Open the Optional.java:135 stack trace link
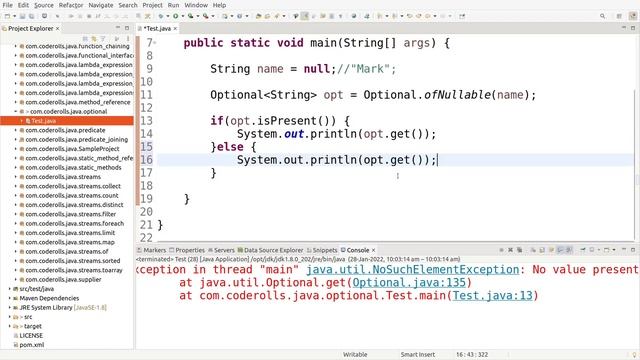Screen dimensions: 640x360 pos(409,282)
